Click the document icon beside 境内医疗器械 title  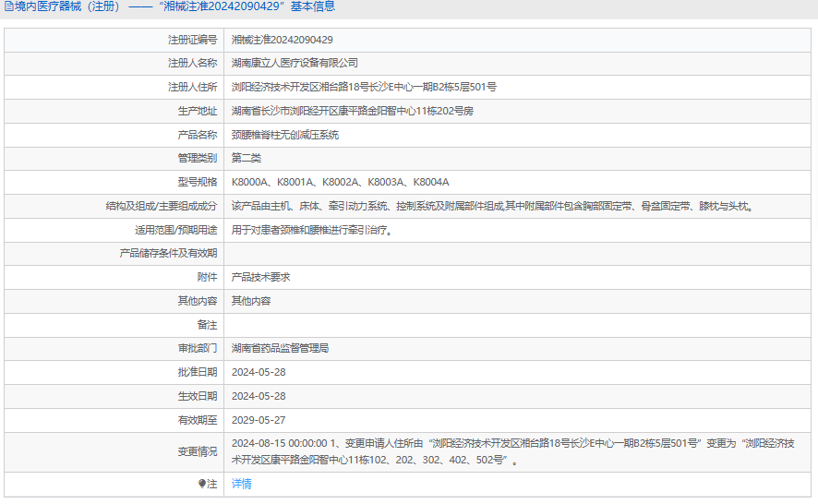click(8, 6)
